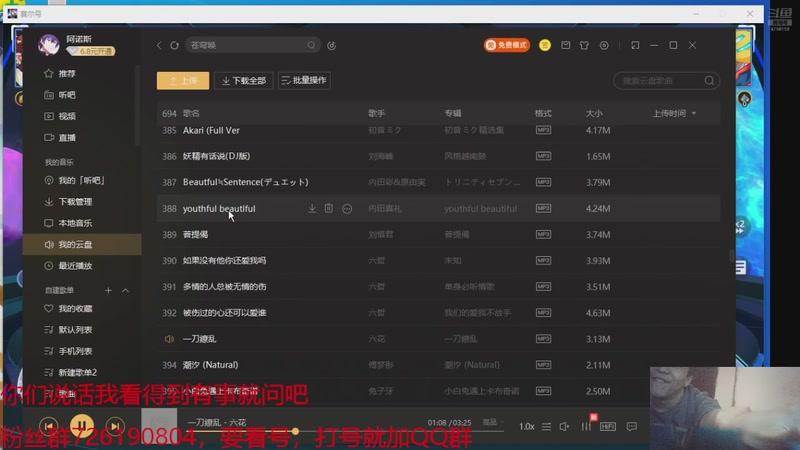Open the messages mail icon
Image resolution: width=800 pixels, height=450 pixels.
click(x=566, y=45)
